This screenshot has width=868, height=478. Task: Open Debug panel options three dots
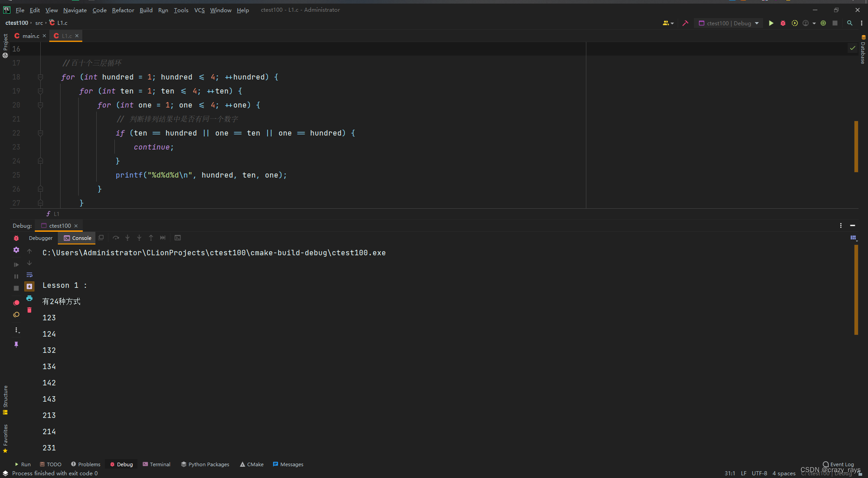click(841, 225)
